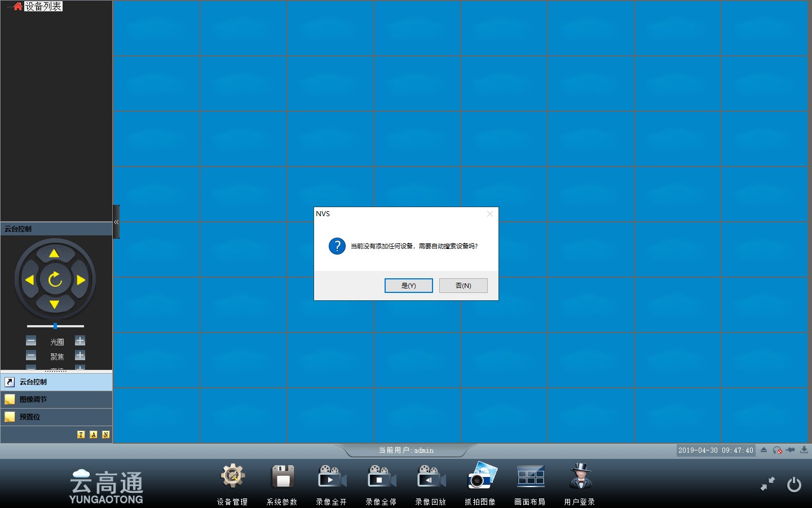Click the eject triangle icon in status bar
The height and width of the screenshot is (508, 812).
click(x=764, y=450)
